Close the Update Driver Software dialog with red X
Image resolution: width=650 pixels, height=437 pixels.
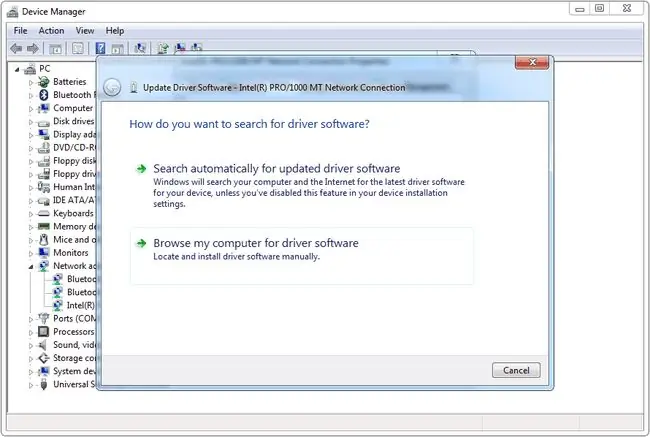coord(532,62)
